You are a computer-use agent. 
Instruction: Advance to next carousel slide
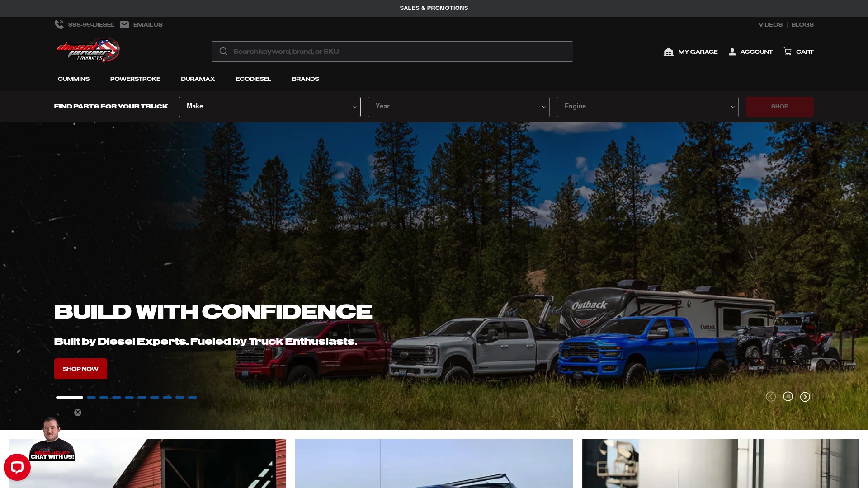tap(805, 397)
